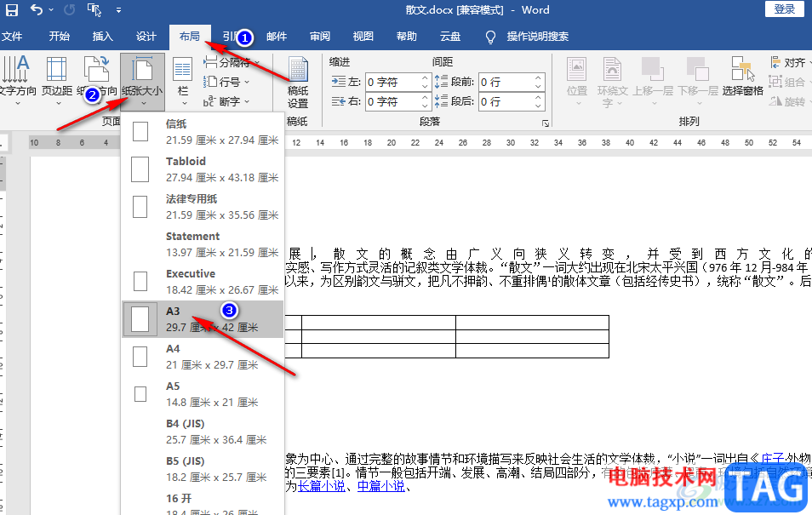Open 页边距 margins tool
Screen dimensions: 812x515
(57, 80)
